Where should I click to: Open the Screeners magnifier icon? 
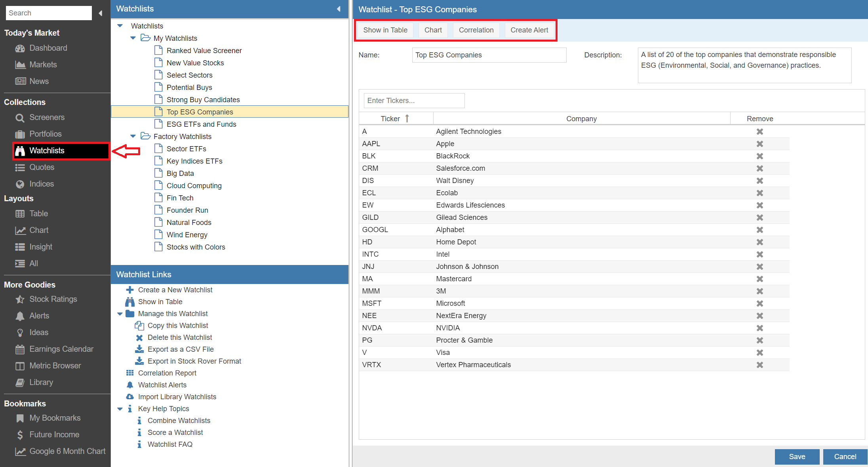(x=20, y=118)
